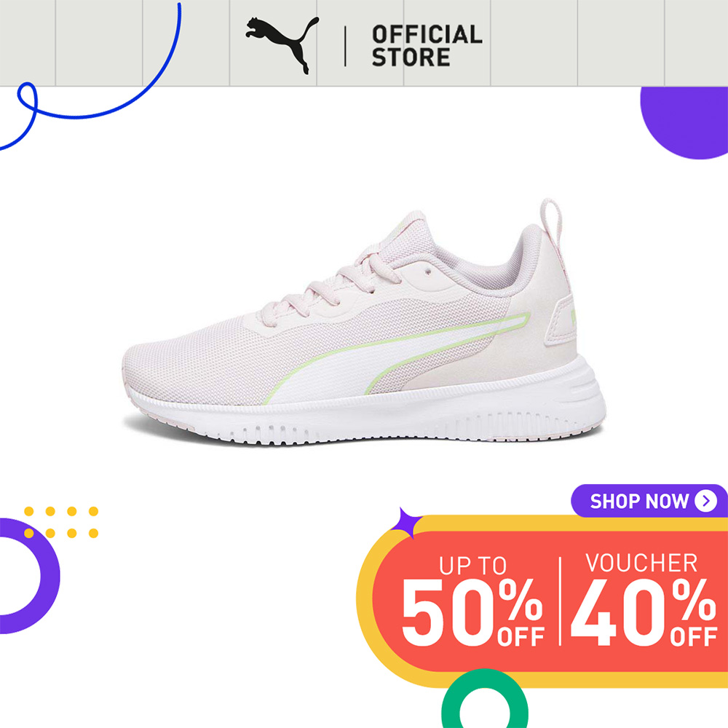Click the Shop Now button

tap(649, 501)
